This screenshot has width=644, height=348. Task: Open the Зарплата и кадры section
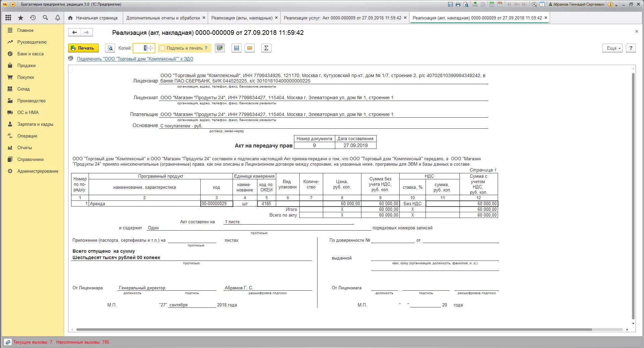point(33,124)
